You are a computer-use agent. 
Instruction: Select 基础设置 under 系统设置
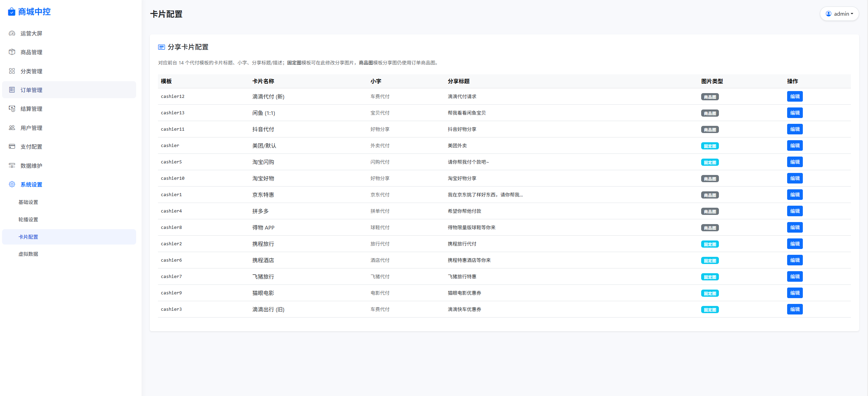[x=28, y=202]
